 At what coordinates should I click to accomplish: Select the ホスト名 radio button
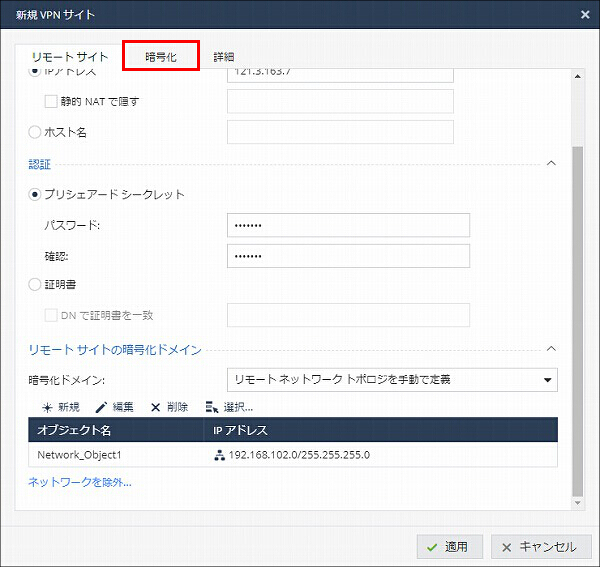(35, 132)
